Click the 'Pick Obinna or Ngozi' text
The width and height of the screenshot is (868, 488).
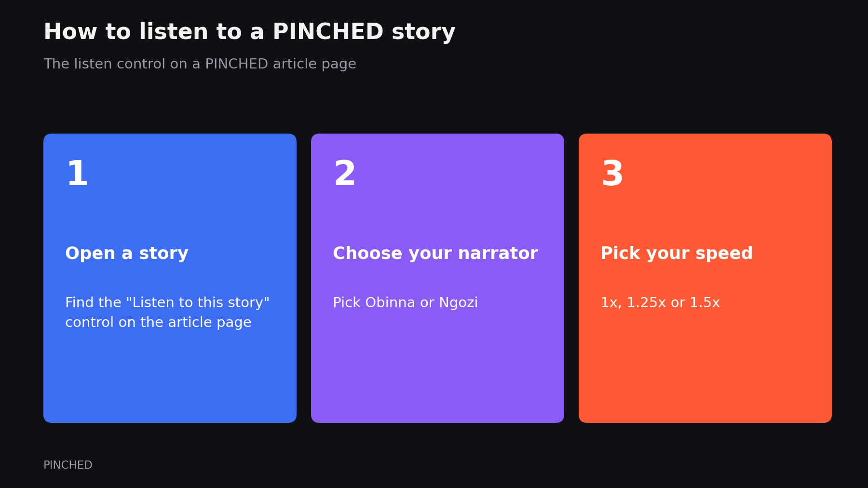pyautogui.click(x=405, y=303)
